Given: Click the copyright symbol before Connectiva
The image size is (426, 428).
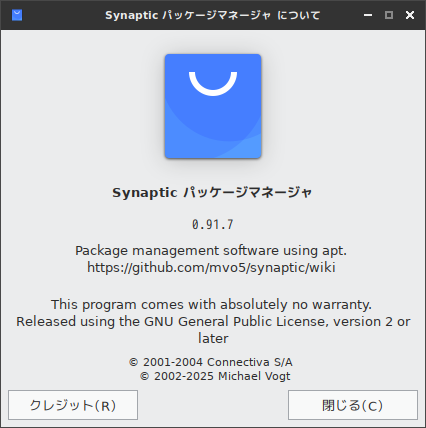Looking at the screenshot, I should click(134, 362).
